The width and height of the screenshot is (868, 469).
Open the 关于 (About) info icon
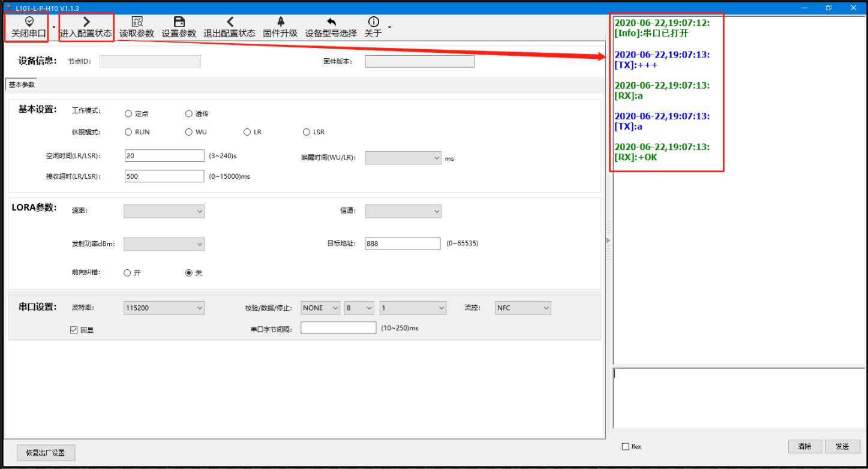tap(373, 22)
